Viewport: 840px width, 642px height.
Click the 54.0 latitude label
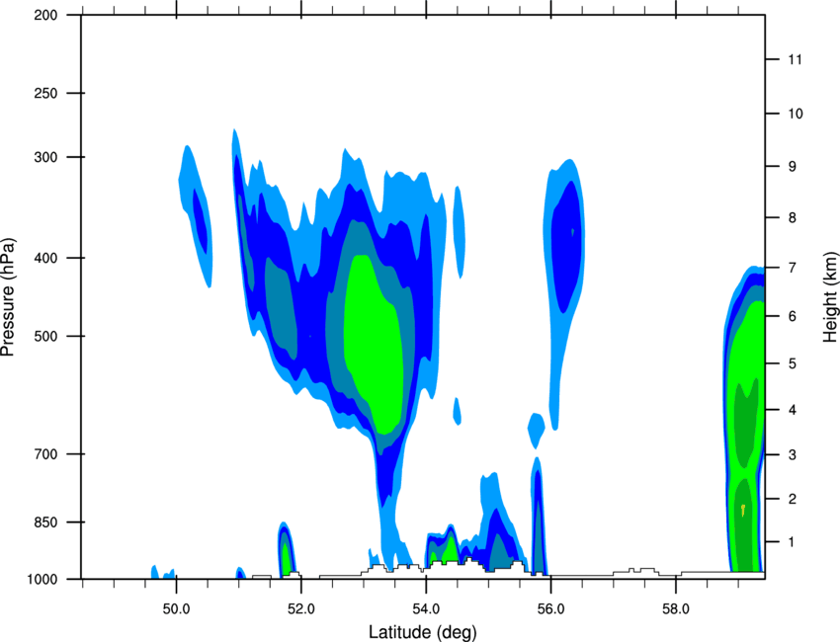[427, 609]
